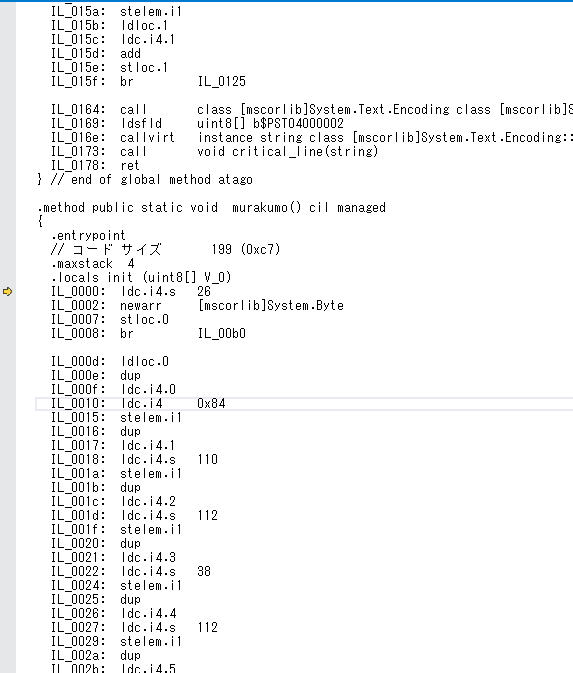
Task: Click the line IL_015b: ldloc.1
Action: [109, 26]
